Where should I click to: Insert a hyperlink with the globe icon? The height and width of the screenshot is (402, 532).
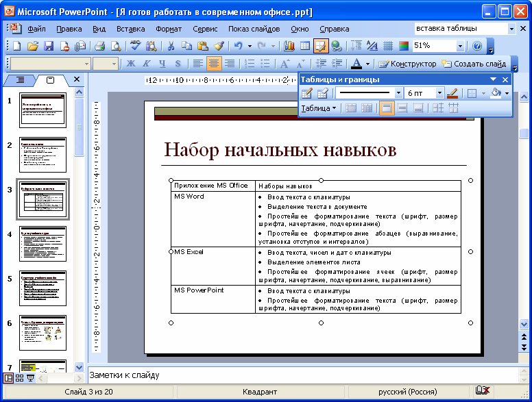(x=337, y=46)
